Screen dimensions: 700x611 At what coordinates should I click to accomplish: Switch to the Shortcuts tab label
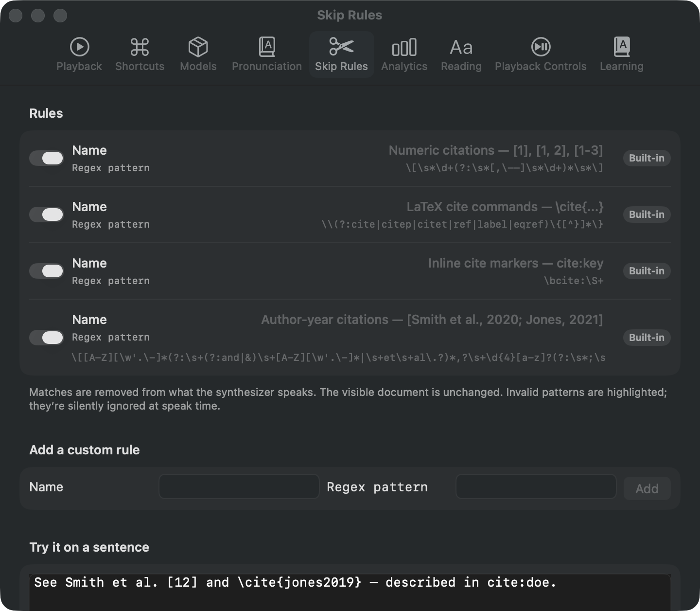pyautogui.click(x=140, y=66)
